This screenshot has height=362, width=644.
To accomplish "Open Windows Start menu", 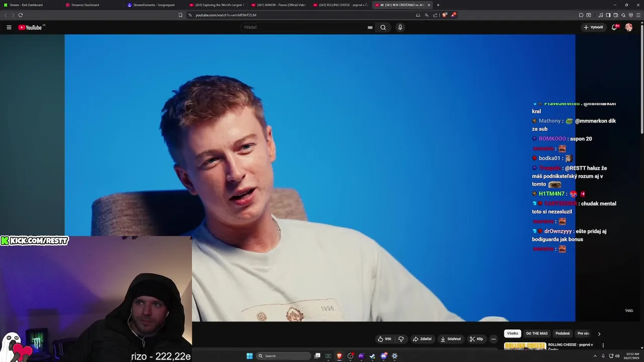I will [250, 356].
